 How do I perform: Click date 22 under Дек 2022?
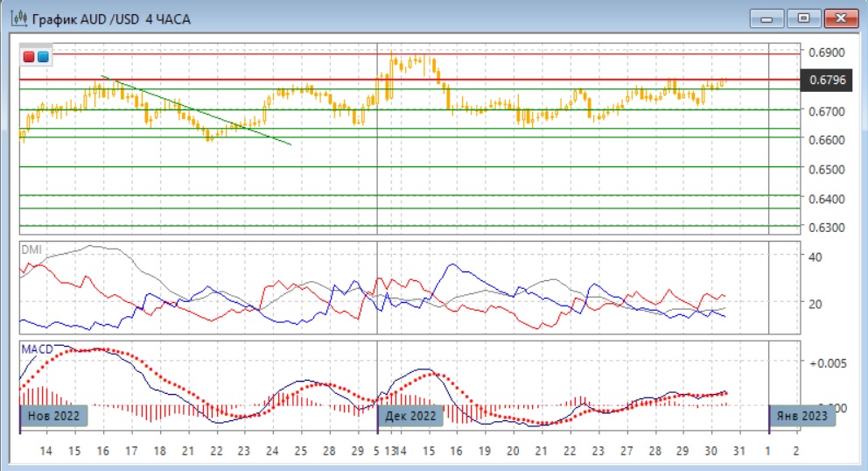tap(570, 452)
